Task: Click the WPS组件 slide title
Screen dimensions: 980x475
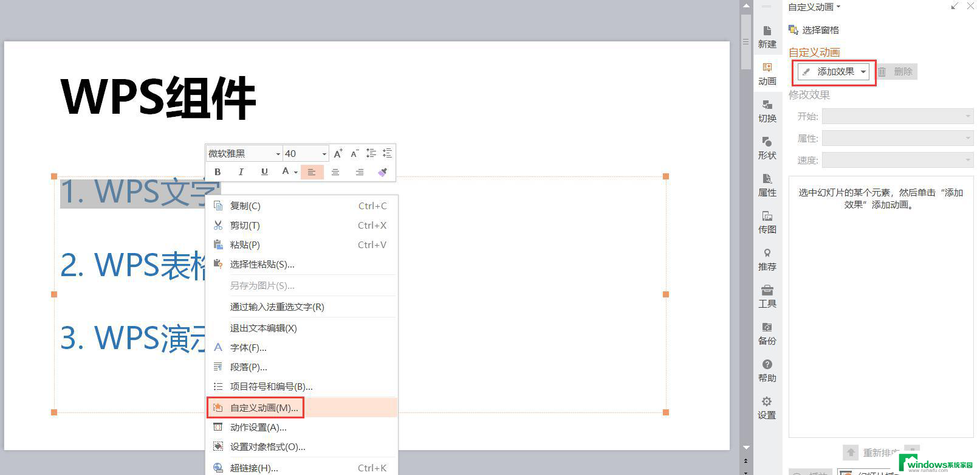Action: tap(158, 98)
